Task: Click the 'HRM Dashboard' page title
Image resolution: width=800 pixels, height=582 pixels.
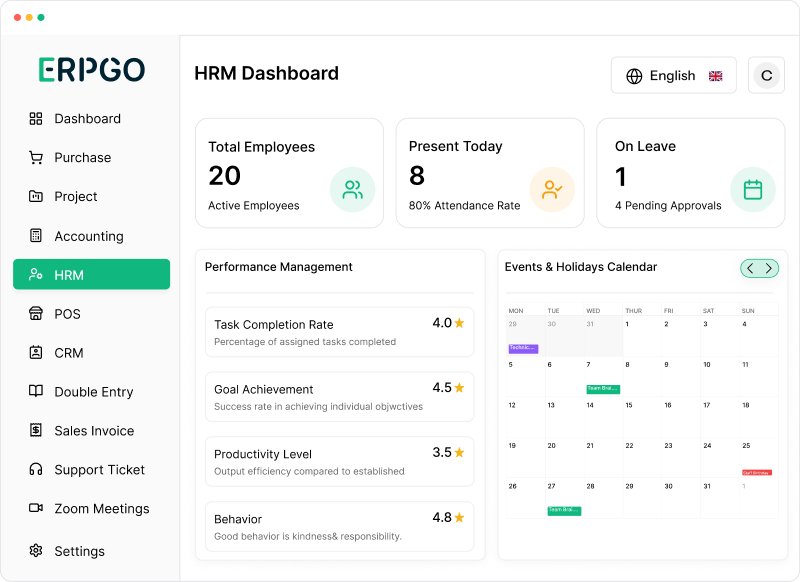Action: point(266,73)
